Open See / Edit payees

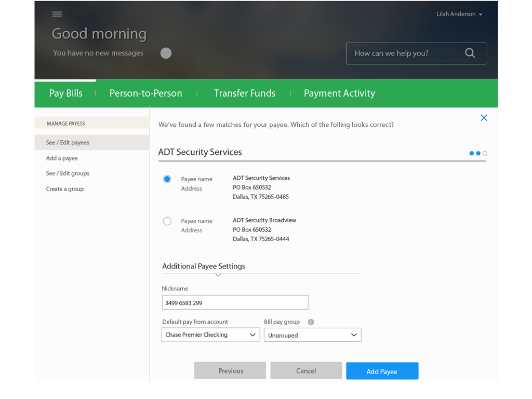coord(92,142)
